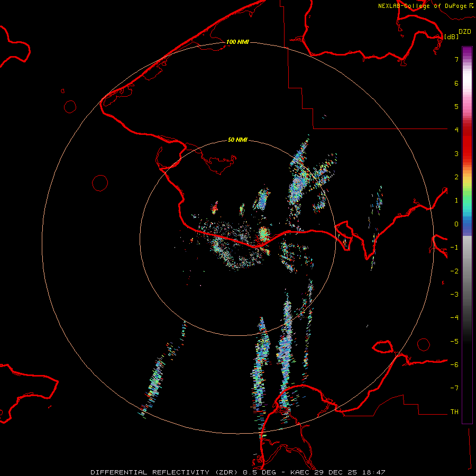Click the -7 value on the color scale
The image size is (476, 476).
pos(454,388)
